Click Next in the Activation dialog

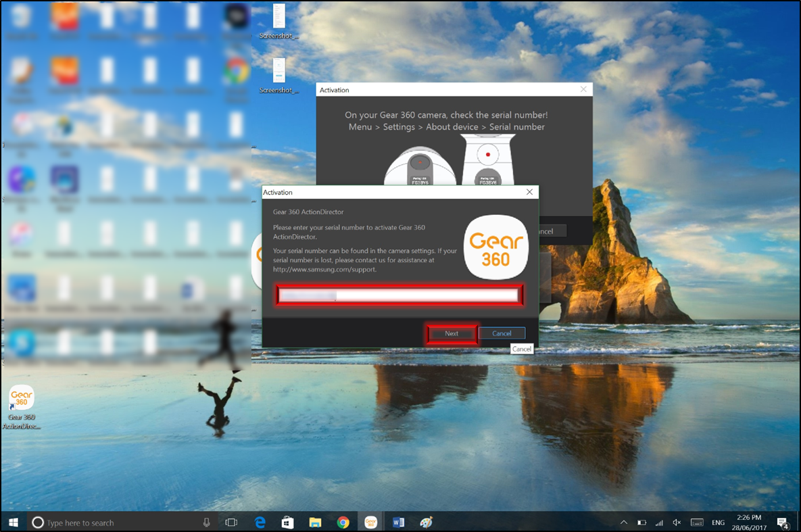[452, 334]
